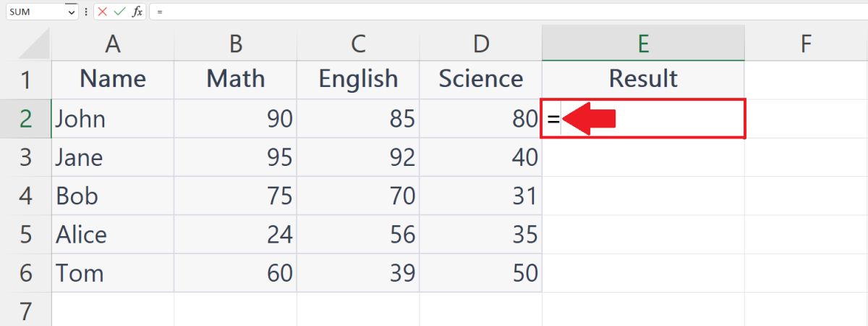The width and height of the screenshot is (868, 326).
Task: Click the Result header cell
Action: click(x=642, y=79)
